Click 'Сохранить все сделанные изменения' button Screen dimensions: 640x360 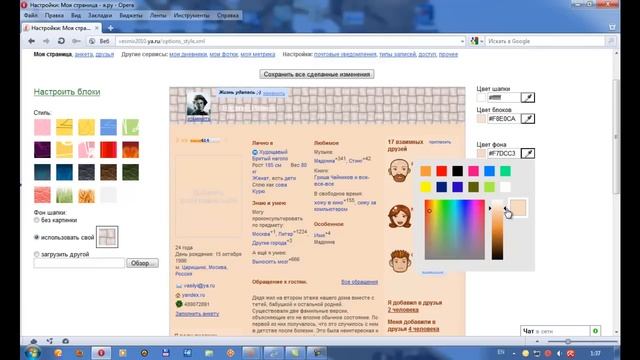coord(317,74)
